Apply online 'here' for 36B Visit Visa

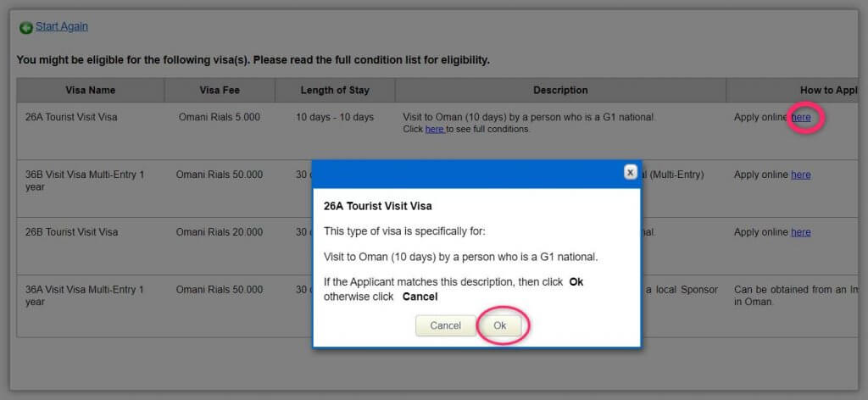(x=801, y=175)
